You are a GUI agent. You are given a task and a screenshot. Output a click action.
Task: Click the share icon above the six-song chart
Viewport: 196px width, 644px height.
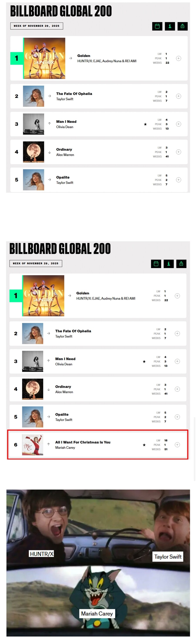(x=181, y=264)
